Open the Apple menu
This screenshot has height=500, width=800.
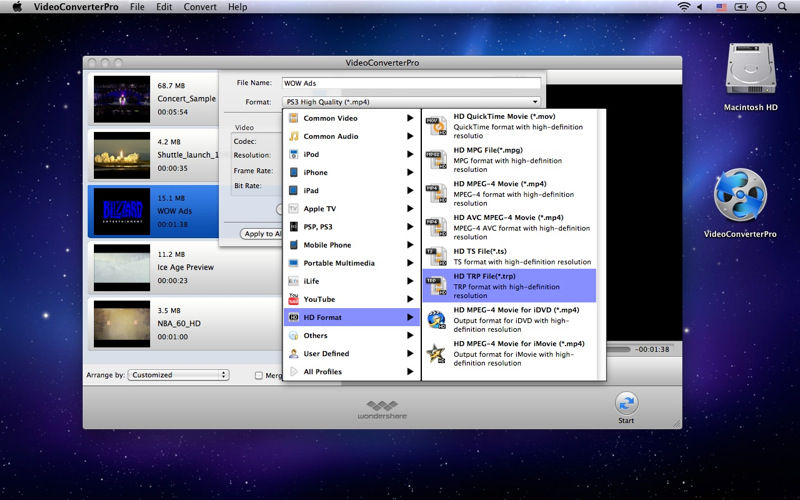(17, 7)
